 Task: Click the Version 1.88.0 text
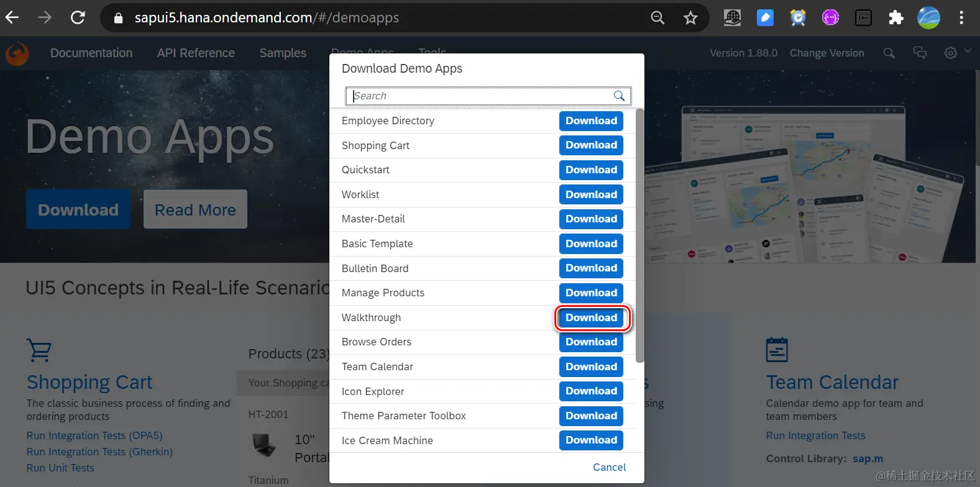pyautogui.click(x=744, y=53)
